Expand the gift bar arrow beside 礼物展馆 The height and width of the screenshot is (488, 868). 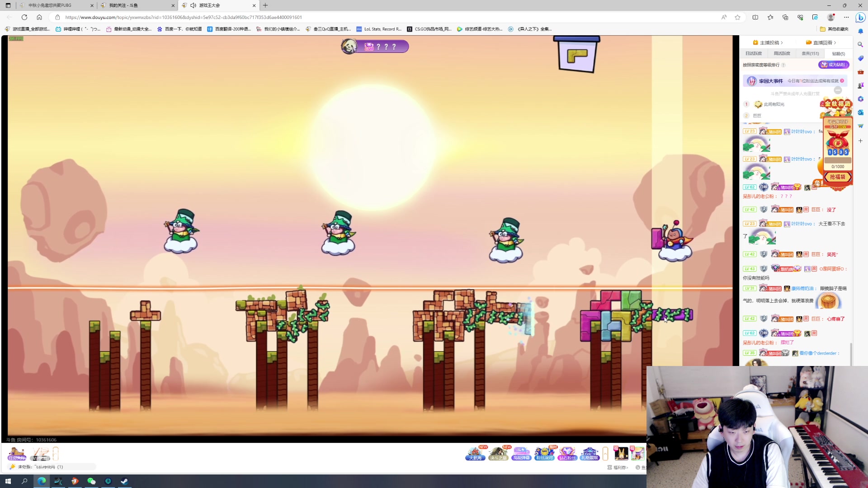[605, 453]
